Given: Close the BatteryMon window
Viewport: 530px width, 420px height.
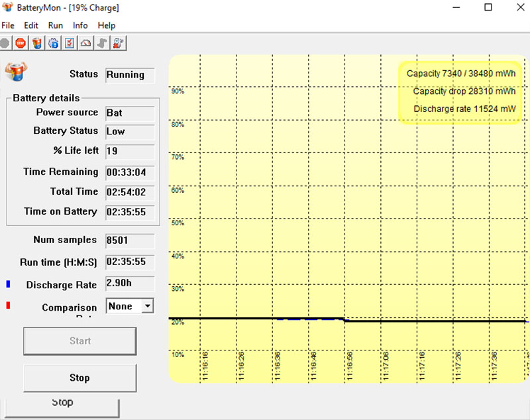Looking at the screenshot, I should pyautogui.click(x=521, y=7).
